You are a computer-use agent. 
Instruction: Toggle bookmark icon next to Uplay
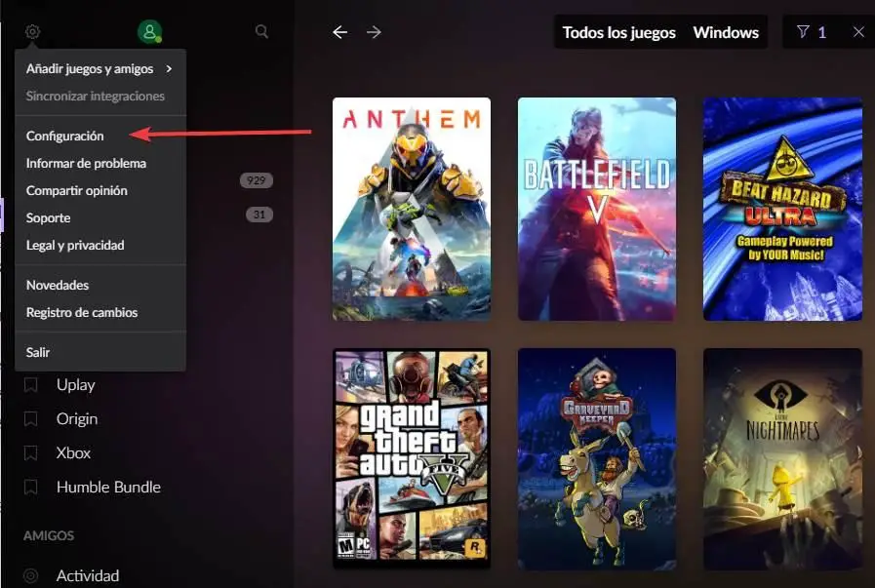(30, 385)
